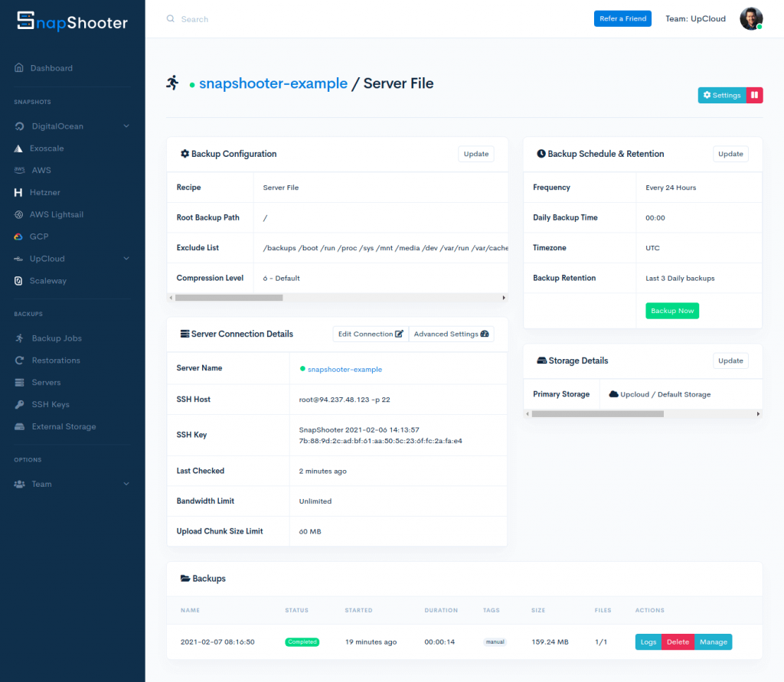Image resolution: width=784 pixels, height=682 pixels.
Task: Open the snapshooter-example server link
Action: (x=273, y=83)
